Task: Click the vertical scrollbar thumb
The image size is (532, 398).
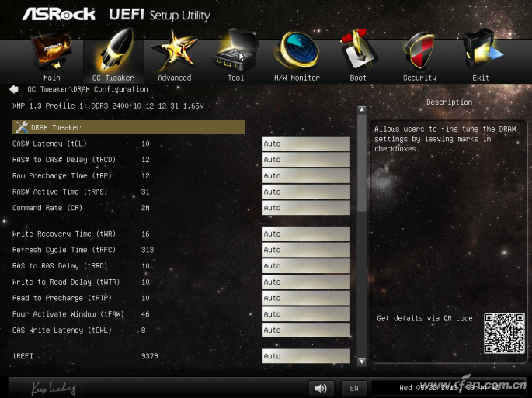Action: coord(362,163)
